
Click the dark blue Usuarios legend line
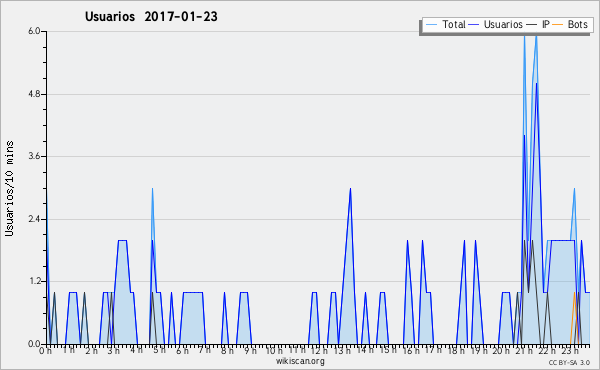(474, 25)
